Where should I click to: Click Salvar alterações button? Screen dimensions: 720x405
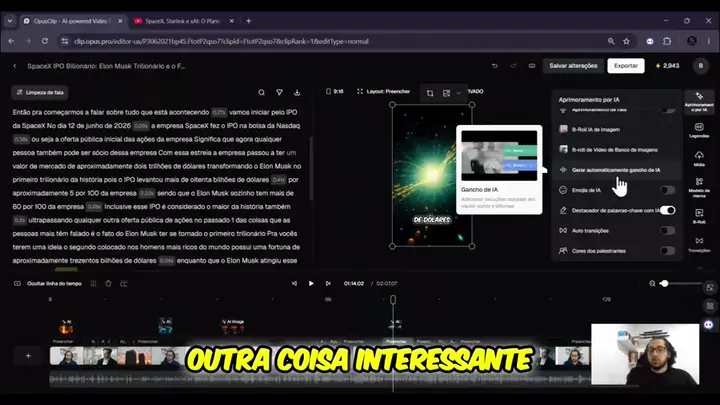(573, 66)
